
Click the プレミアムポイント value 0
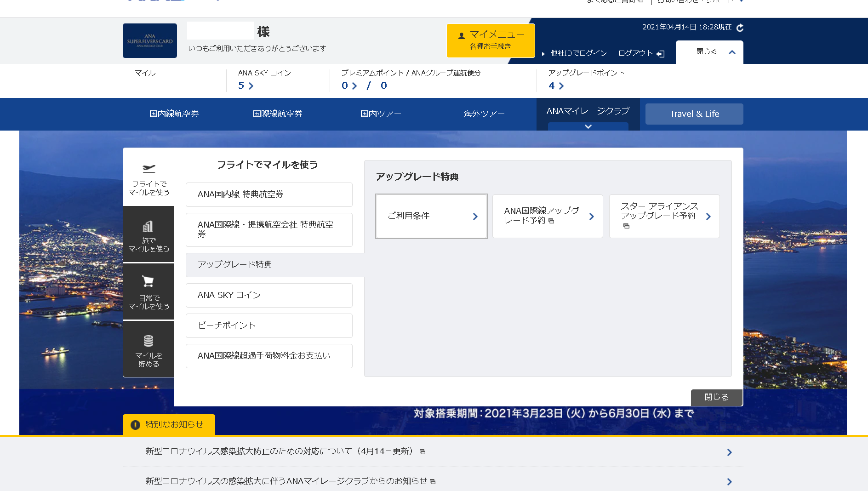coord(345,86)
